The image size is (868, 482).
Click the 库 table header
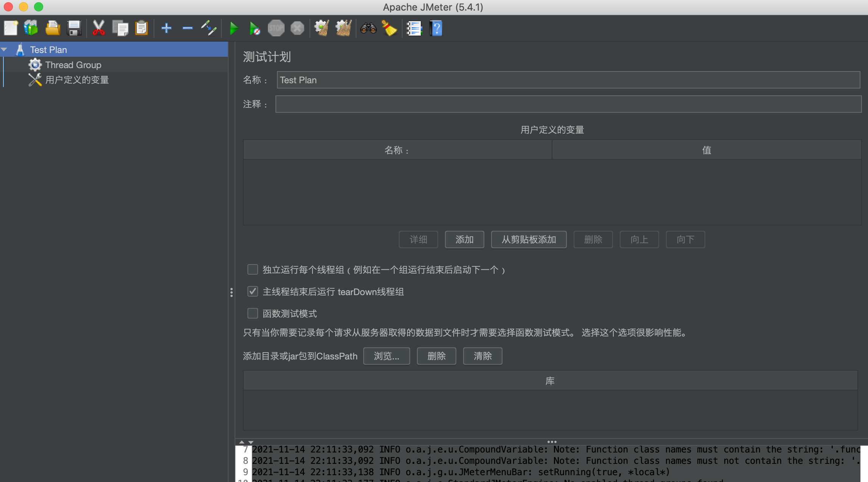550,381
